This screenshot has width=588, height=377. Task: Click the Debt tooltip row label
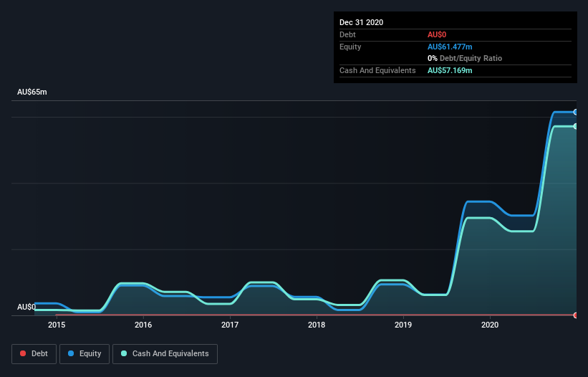click(347, 34)
